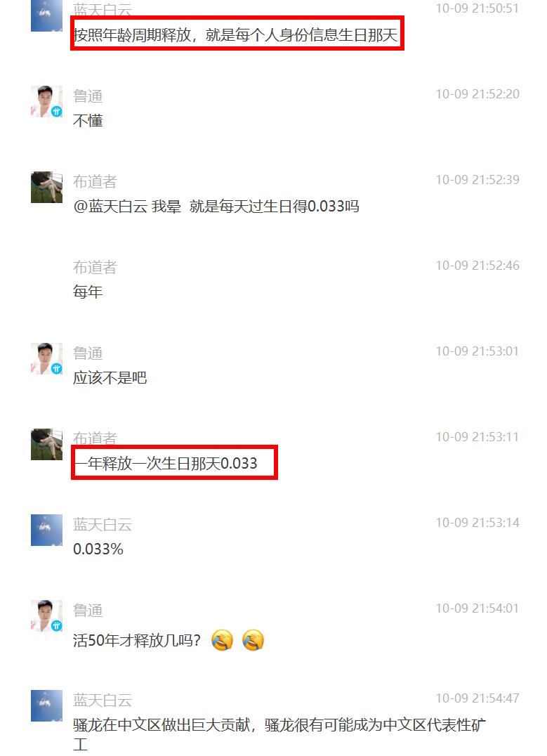Click the timestamp 10-09 21:54:47
The height and width of the screenshot is (756, 547).
click(477, 698)
